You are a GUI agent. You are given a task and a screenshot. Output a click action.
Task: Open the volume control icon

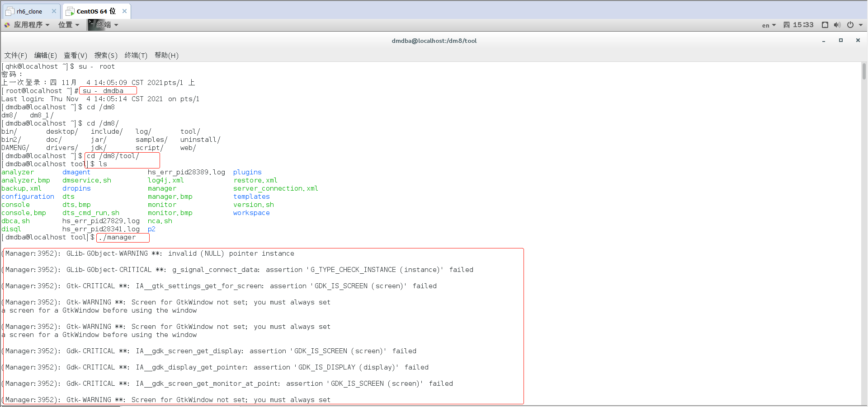[837, 25]
